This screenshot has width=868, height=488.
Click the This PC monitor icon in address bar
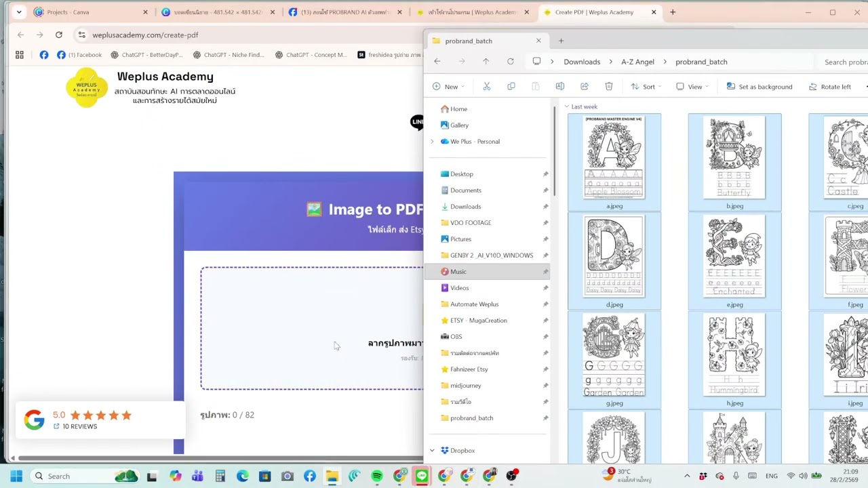(x=536, y=62)
